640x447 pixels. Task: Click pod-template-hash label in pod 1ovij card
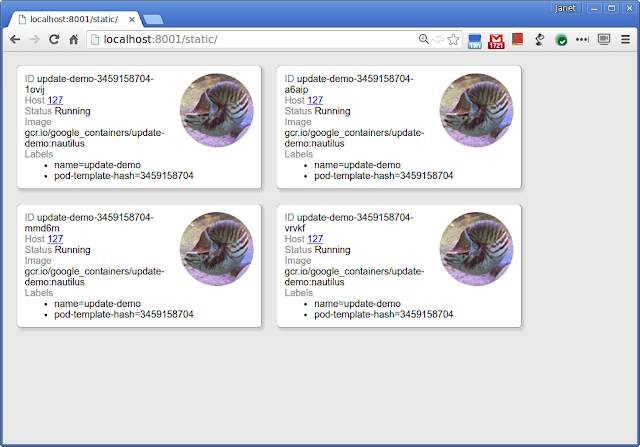pos(124,176)
